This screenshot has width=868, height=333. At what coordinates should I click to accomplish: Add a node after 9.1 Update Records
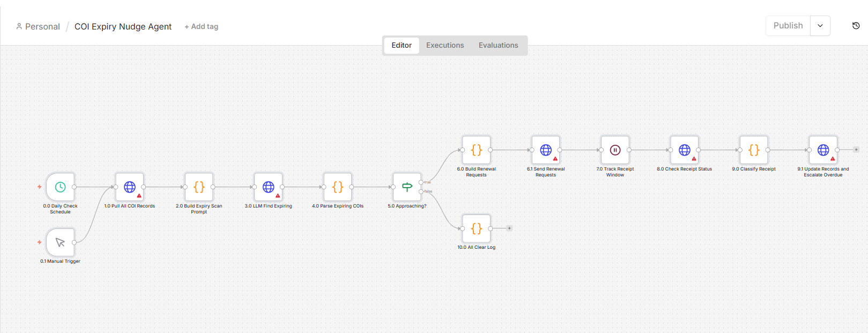(856, 150)
